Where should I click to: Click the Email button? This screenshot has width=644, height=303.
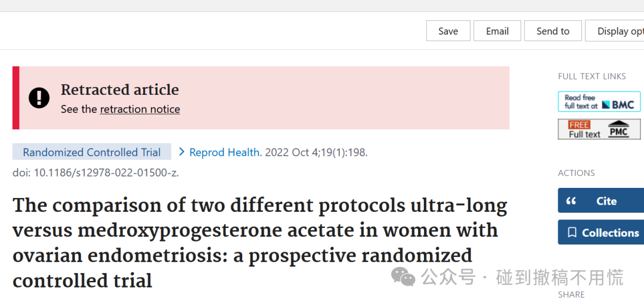click(x=497, y=31)
